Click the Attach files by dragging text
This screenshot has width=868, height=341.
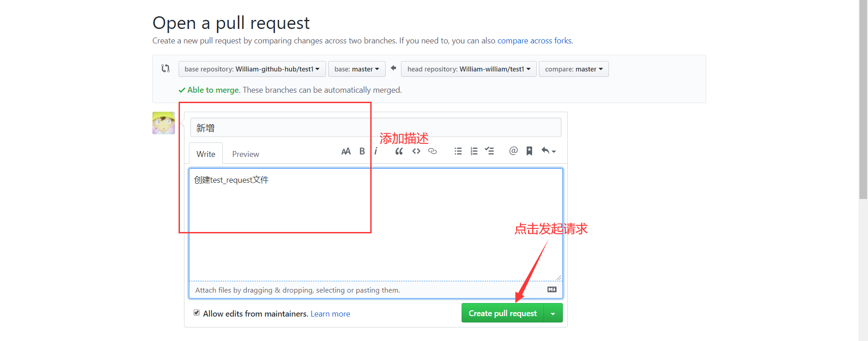coord(297,290)
